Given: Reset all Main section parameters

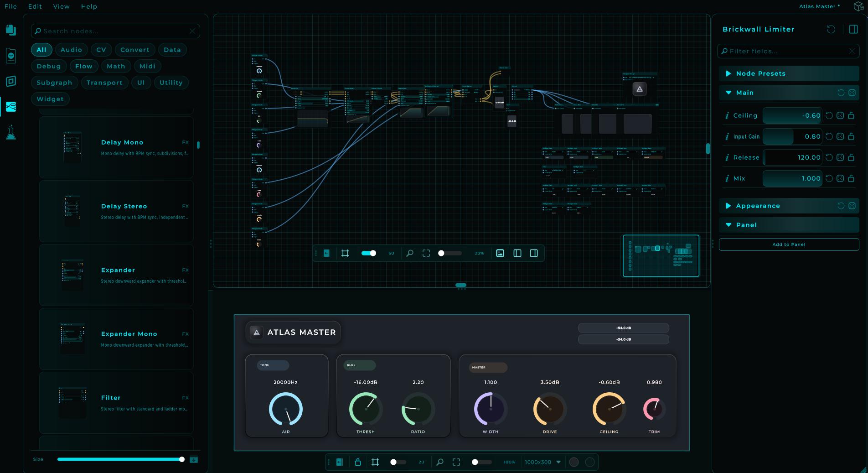Looking at the screenshot, I should [x=841, y=93].
